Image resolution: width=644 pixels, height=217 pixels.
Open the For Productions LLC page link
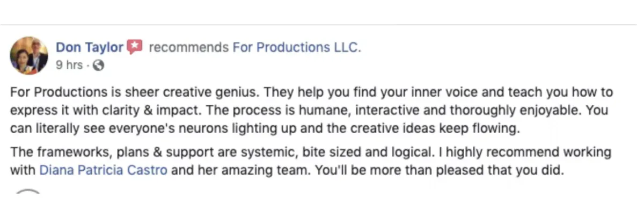[297, 47]
